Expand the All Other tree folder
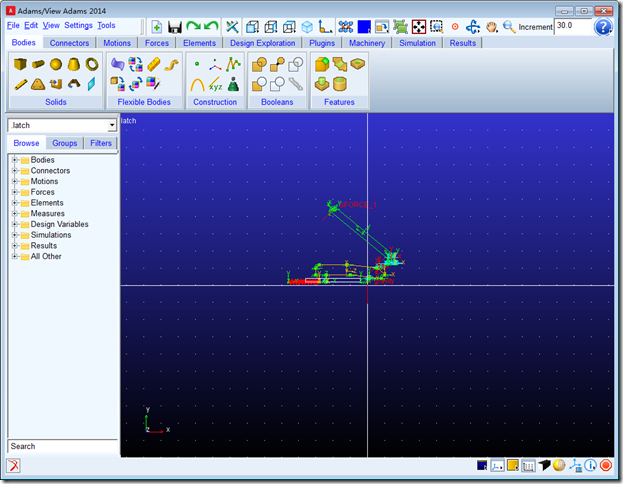This screenshot has width=623, height=484. pos(14,257)
